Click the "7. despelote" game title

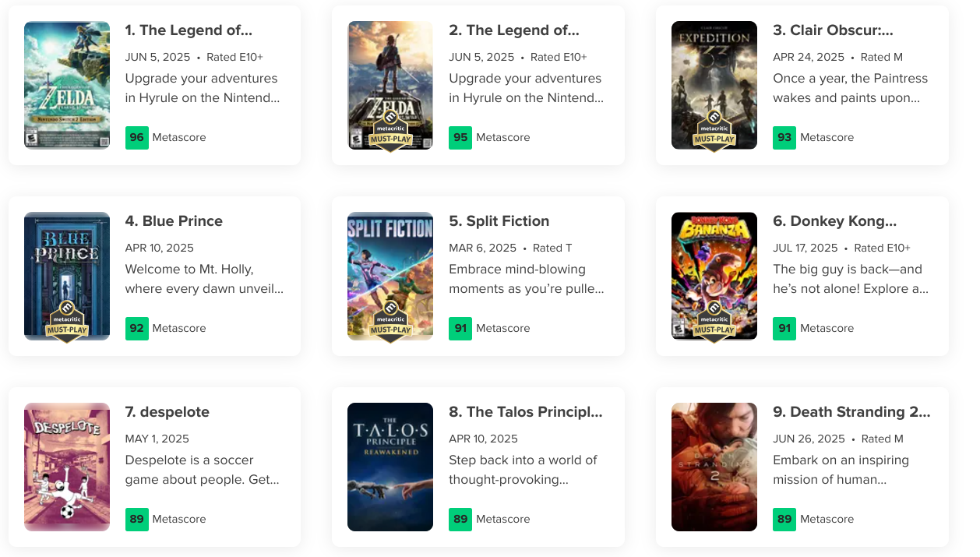click(x=167, y=412)
